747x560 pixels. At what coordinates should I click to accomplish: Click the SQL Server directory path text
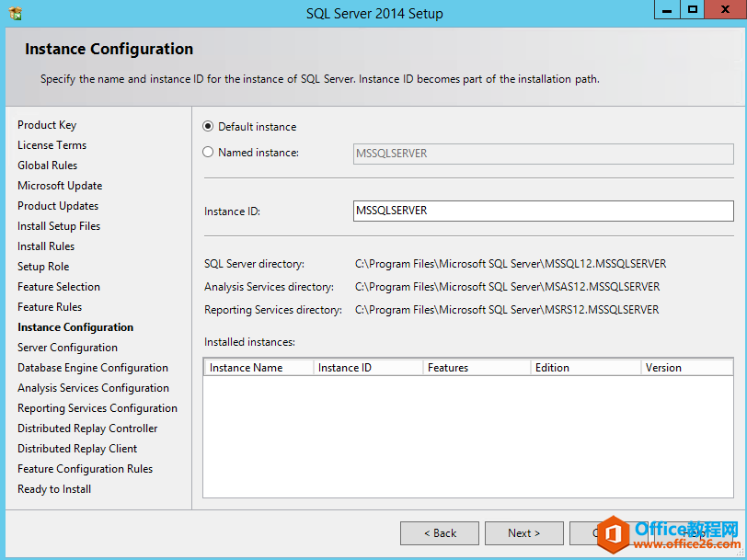(511, 264)
